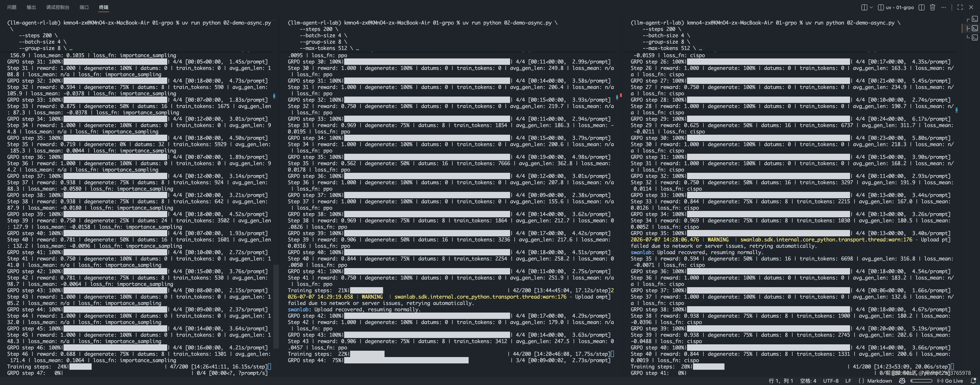This screenshot has width=980, height=385.
Task: Click 'Training steps: 20%' line in right terminal
Action: tap(792, 367)
